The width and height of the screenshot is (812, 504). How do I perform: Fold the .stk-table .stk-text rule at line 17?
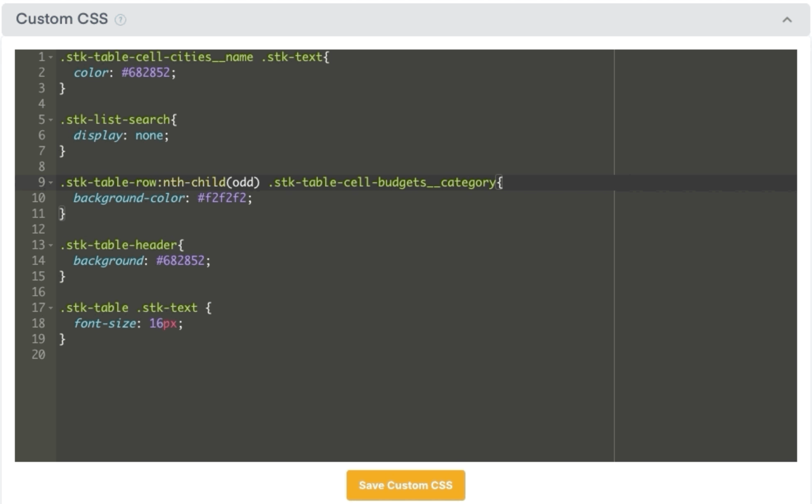click(x=51, y=308)
